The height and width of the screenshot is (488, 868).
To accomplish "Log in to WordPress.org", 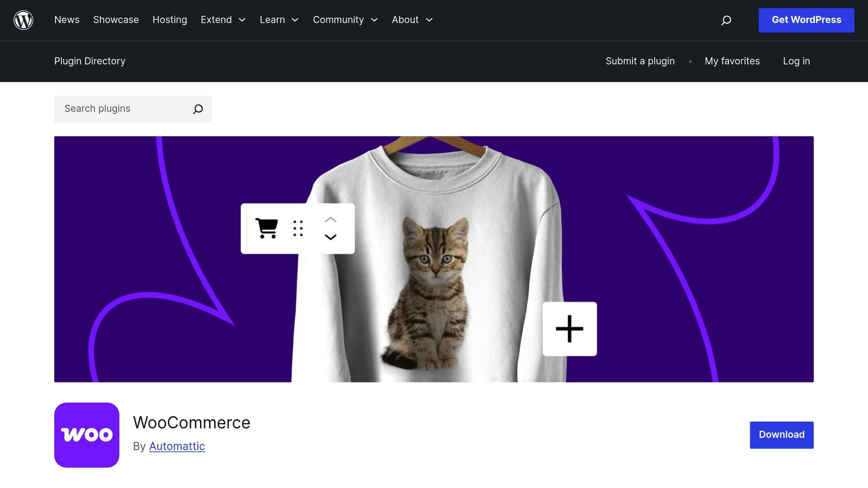I will coord(796,61).
